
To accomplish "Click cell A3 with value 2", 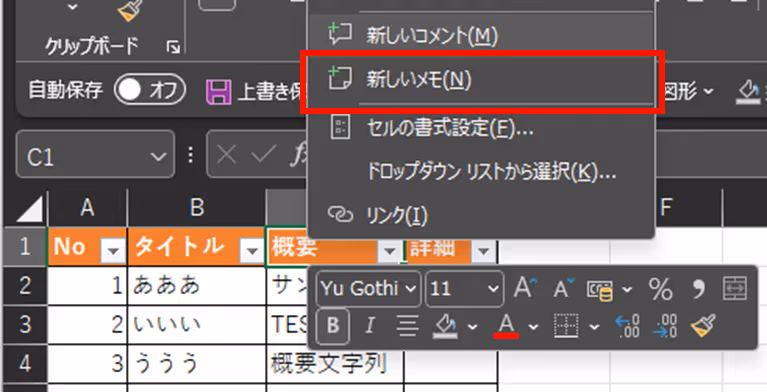I will tap(87, 325).
